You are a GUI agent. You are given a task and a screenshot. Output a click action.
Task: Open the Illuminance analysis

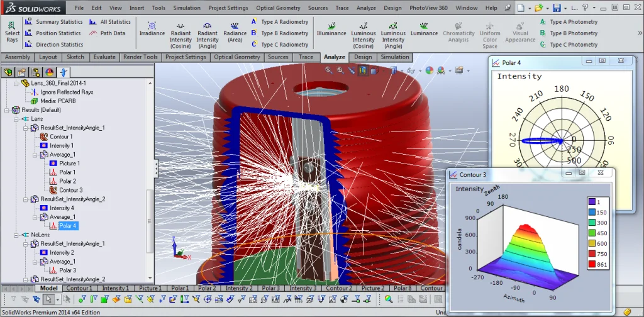pos(331,29)
